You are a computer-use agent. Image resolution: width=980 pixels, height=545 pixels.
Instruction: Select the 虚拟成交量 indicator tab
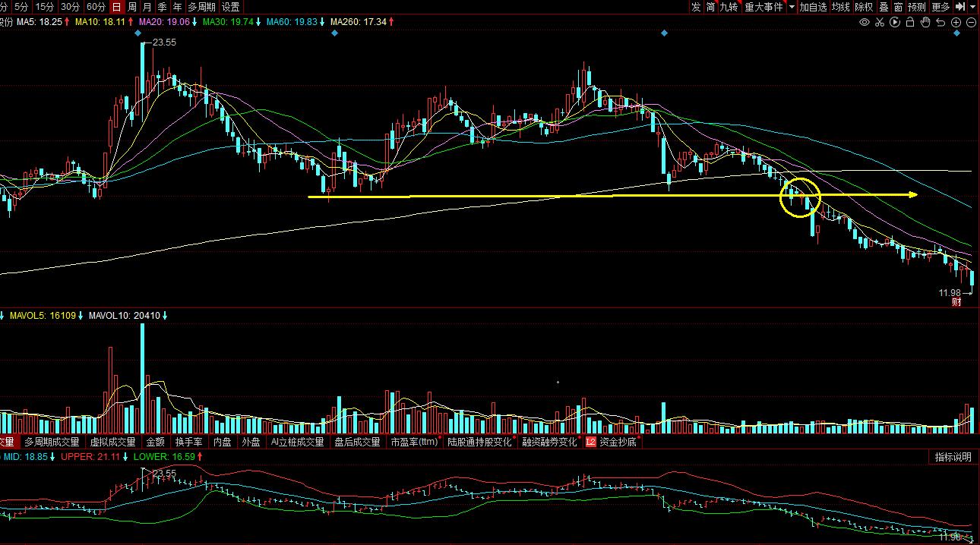tap(113, 442)
